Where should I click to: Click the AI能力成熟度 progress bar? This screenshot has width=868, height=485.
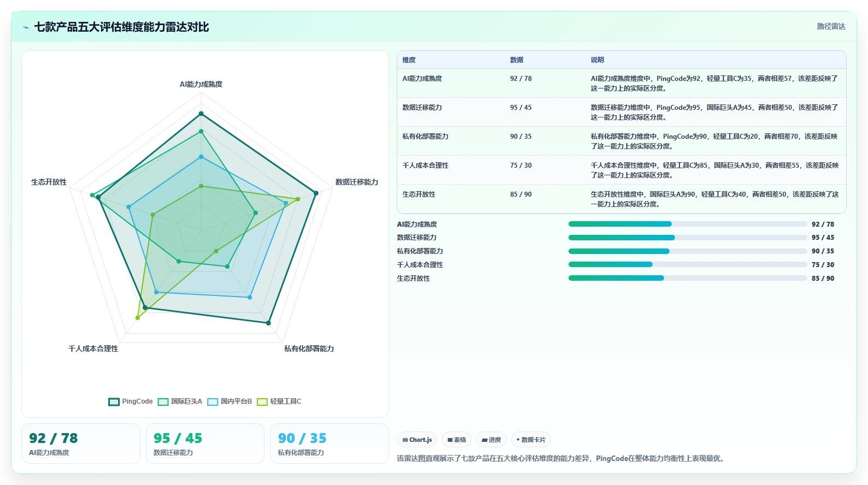click(x=688, y=224)
